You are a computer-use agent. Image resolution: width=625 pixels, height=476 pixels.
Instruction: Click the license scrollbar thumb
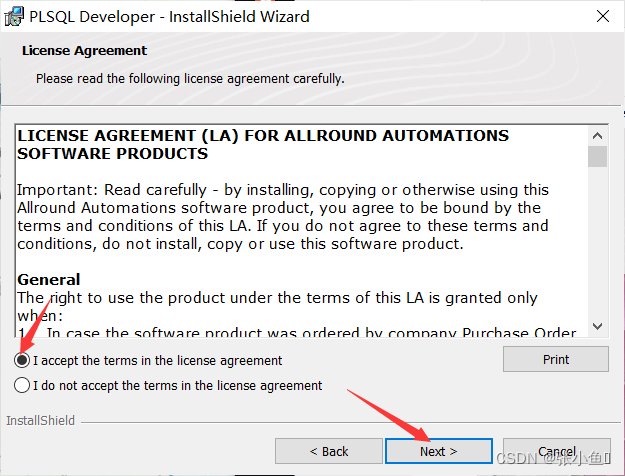pos(597,156)
